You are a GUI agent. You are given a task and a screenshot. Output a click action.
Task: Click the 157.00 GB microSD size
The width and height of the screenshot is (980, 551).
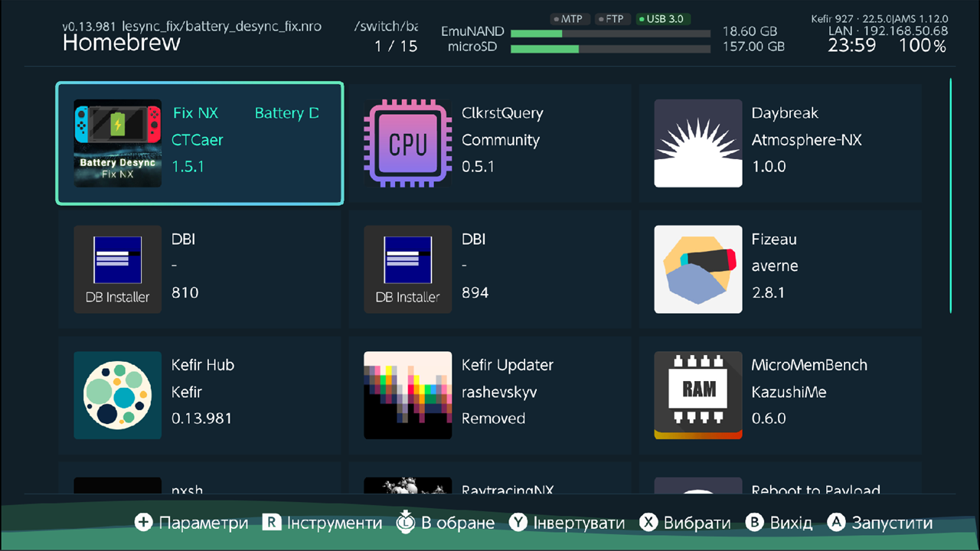pos(754,47)
